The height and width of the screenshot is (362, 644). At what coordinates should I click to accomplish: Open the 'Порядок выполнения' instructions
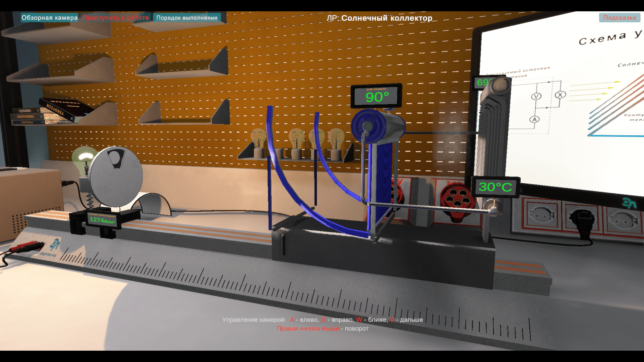click(187, 18)
